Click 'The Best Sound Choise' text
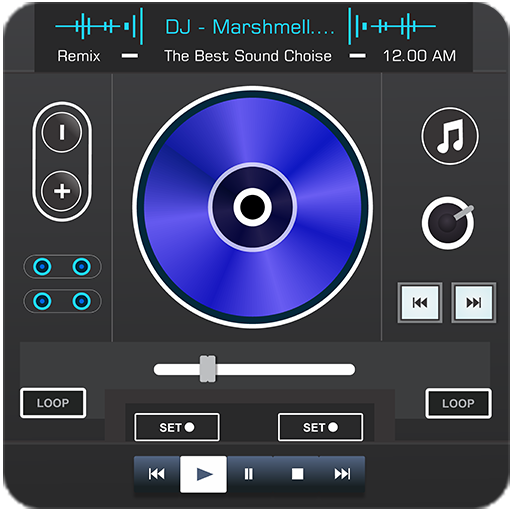This screenshot has width=512, height=512. [x=248, y=56]
